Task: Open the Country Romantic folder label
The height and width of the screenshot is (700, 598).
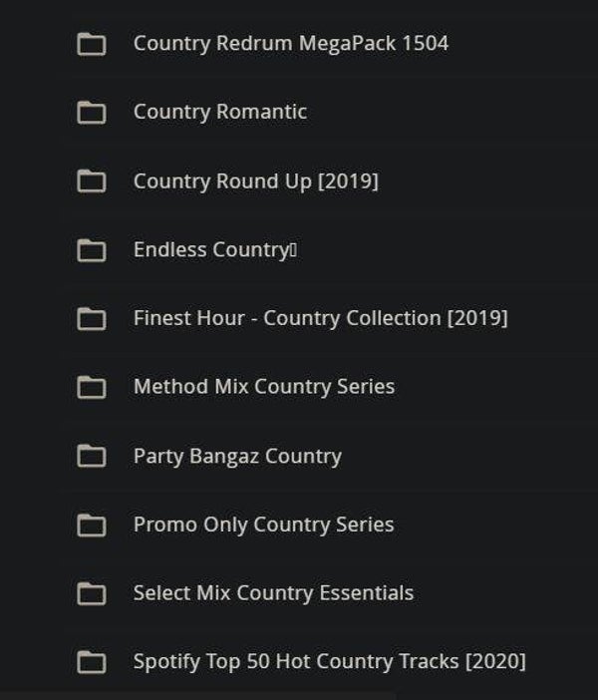Action: [220, 112]
